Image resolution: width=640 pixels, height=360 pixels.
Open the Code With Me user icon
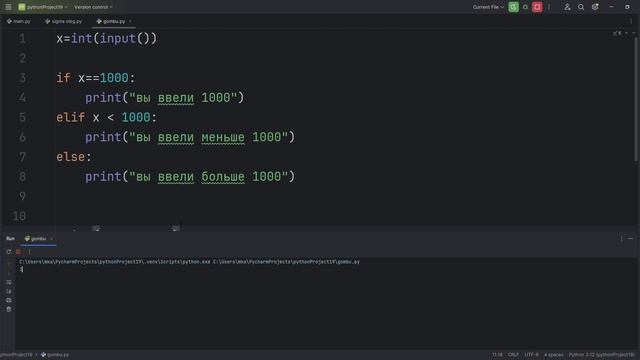pyautogui.click(x=567, y=7)
